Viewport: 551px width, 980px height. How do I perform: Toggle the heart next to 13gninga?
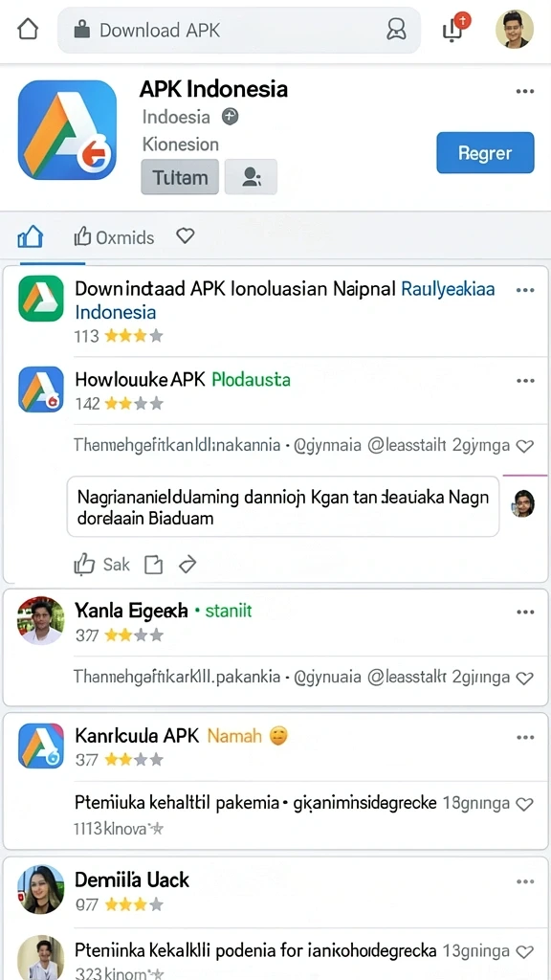526,952
